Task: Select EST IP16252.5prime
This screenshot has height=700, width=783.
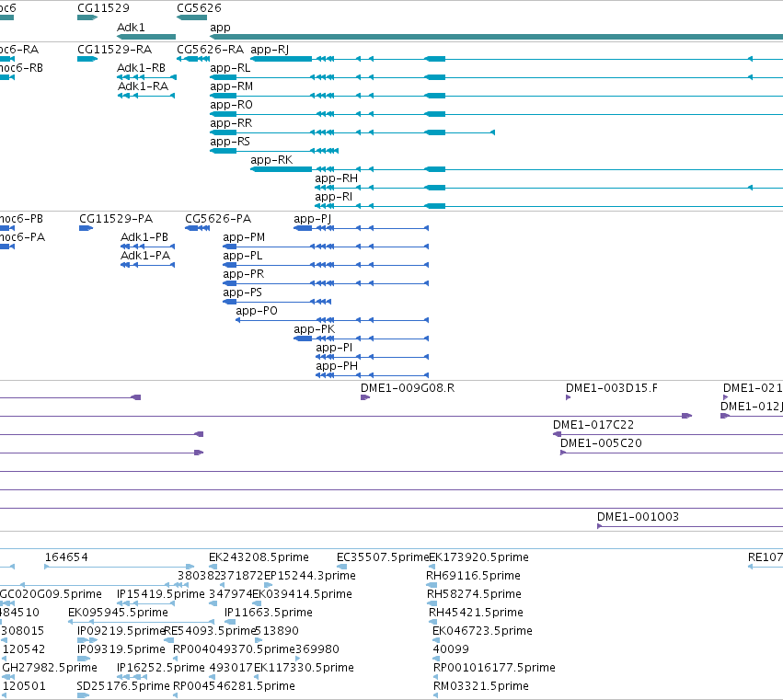Action: 161,669
